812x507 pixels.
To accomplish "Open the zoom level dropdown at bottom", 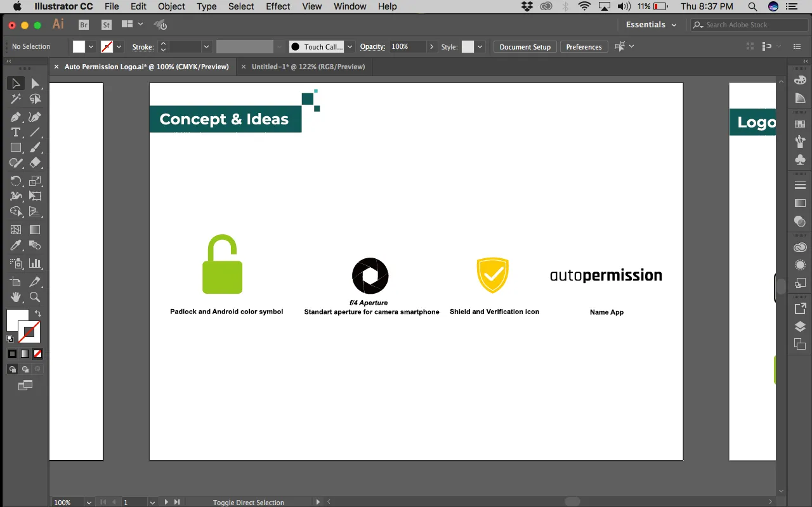I will coord(88,502).
